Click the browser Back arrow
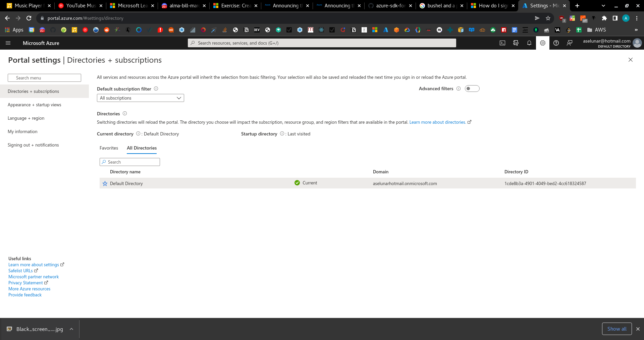 pyautogui.click(x=7, y=18)
